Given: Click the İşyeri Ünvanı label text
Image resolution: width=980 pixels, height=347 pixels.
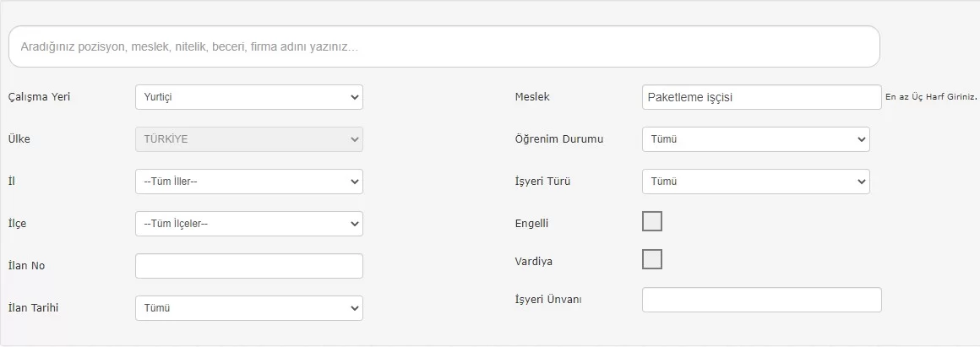Looking at the screenshot, I should pos(548,300).
